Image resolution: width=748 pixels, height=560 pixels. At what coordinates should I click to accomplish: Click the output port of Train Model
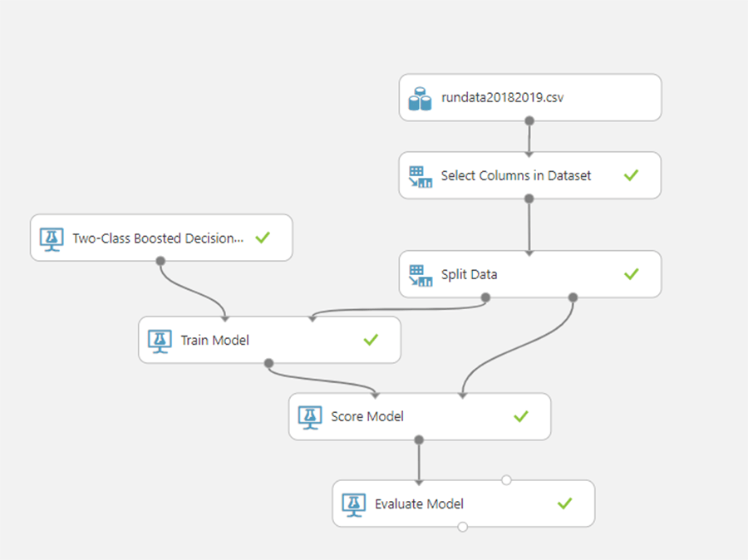pyautogui.click(x=269, y=363)
